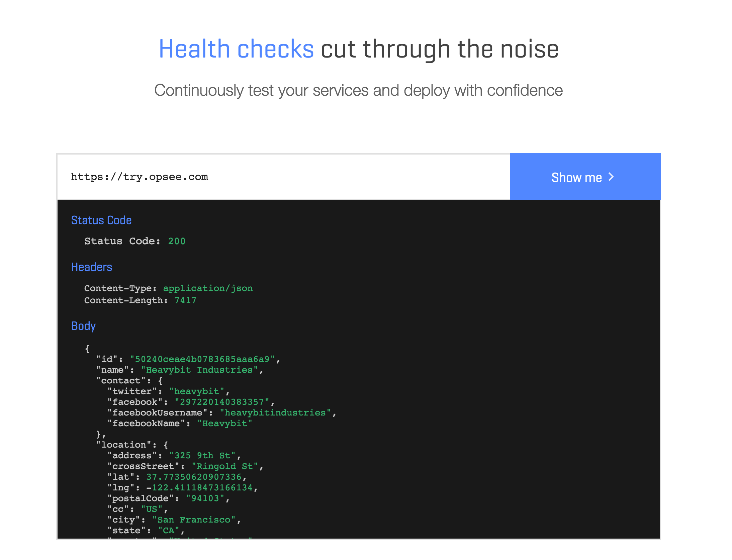Screen dimensions: 732x560
Task: Click the Status Code section heading
Action: point(101,220)
